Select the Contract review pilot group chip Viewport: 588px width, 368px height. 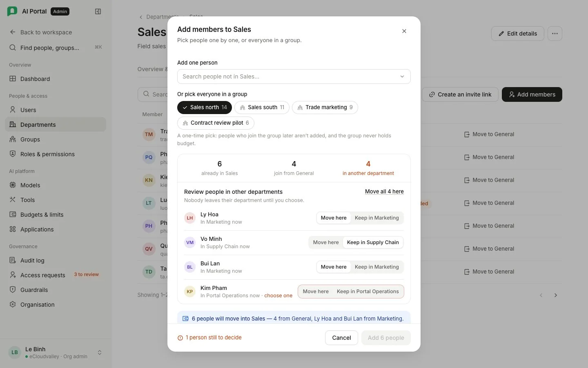[x=216, y=123]
